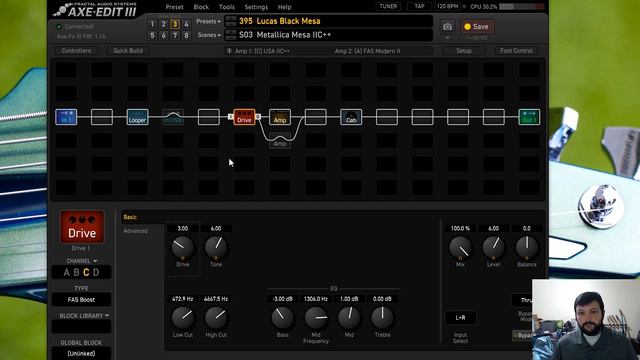Click the empty shunt slot between In 1 and Looper
This screenshot has width=640, height=360.
click(x=102, y=117)
